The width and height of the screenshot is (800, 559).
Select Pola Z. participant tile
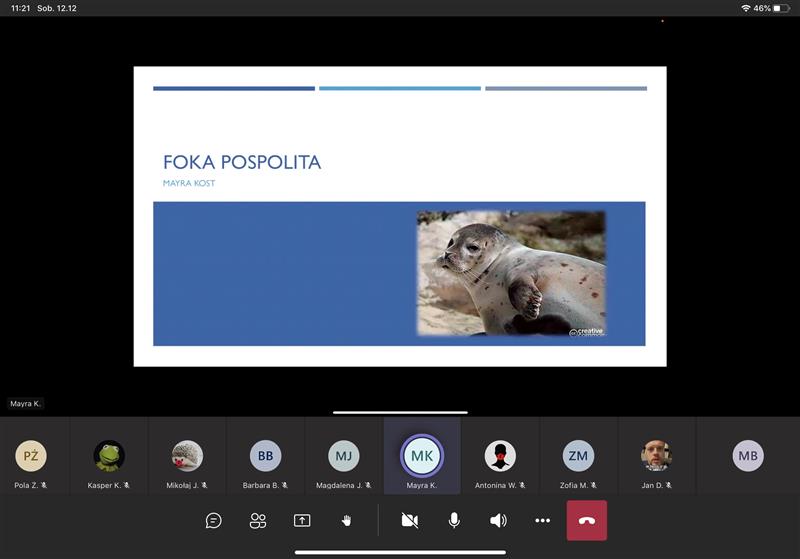coord(31,456)
